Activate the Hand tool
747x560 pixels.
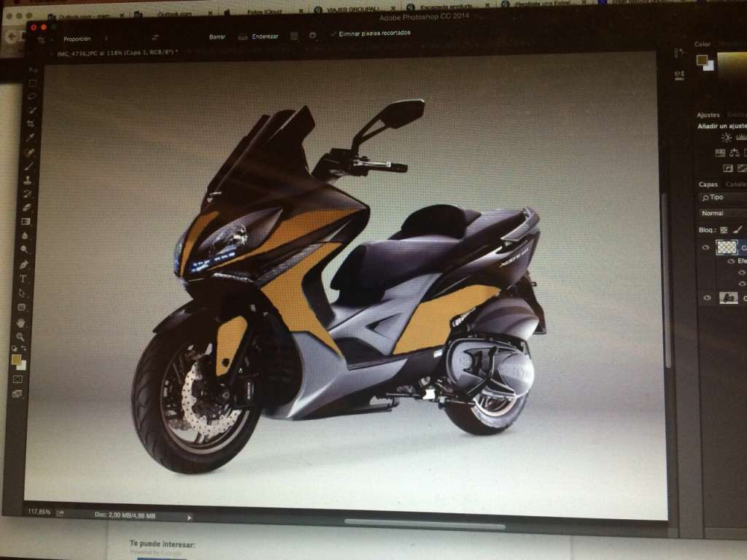(21, 322)
